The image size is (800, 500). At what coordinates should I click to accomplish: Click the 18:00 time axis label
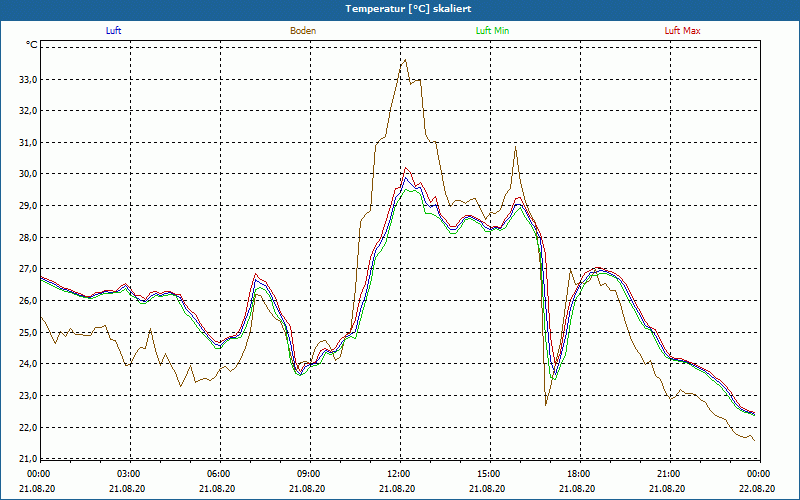click(580, 474)
